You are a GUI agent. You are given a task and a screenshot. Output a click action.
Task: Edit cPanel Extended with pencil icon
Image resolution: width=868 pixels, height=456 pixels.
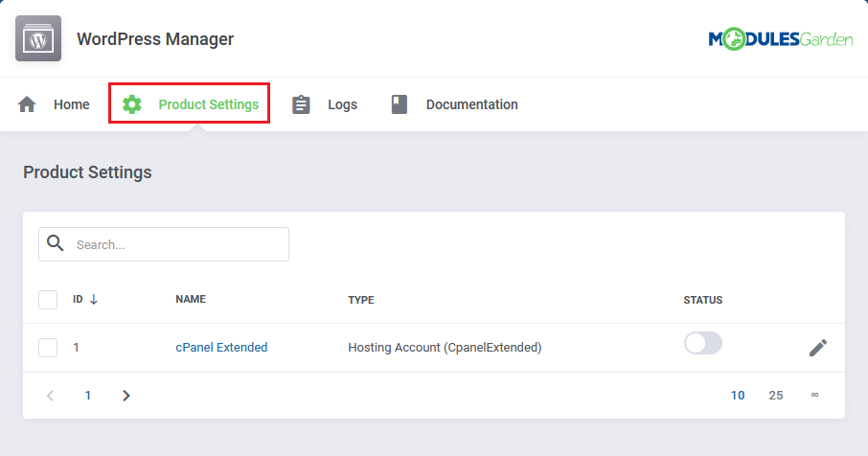point(817,348)
